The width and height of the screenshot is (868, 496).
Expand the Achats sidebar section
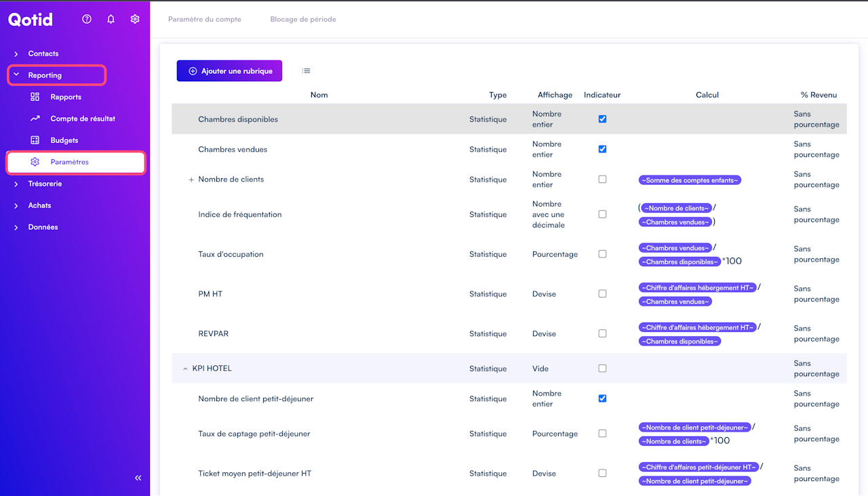[39, 205]
